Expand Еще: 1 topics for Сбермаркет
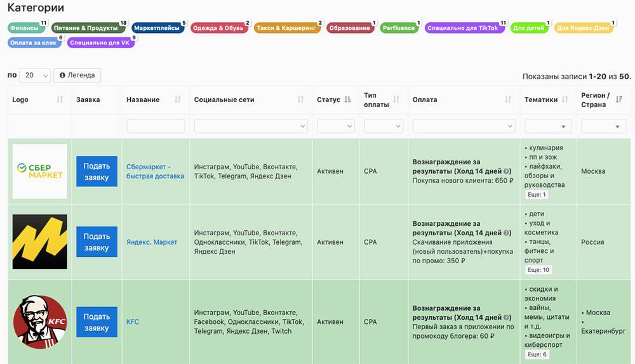 pyautogui.click(x=537, y=195)
